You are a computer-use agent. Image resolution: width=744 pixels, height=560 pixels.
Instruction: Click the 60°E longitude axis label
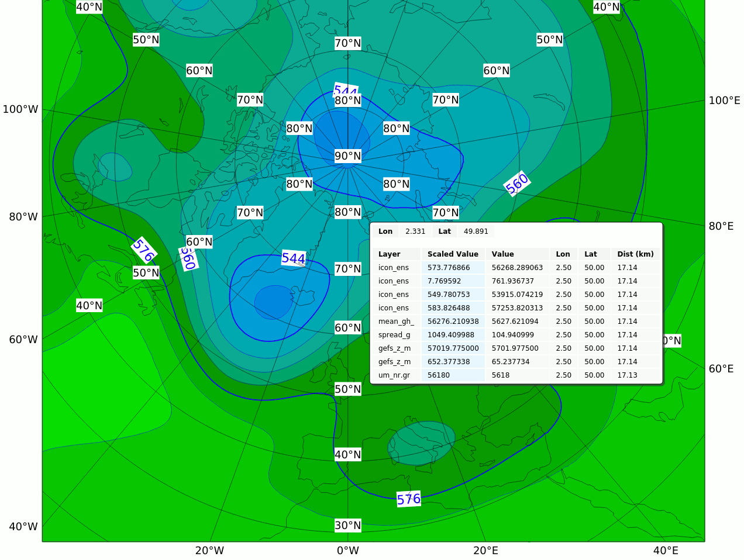[721, 369]
